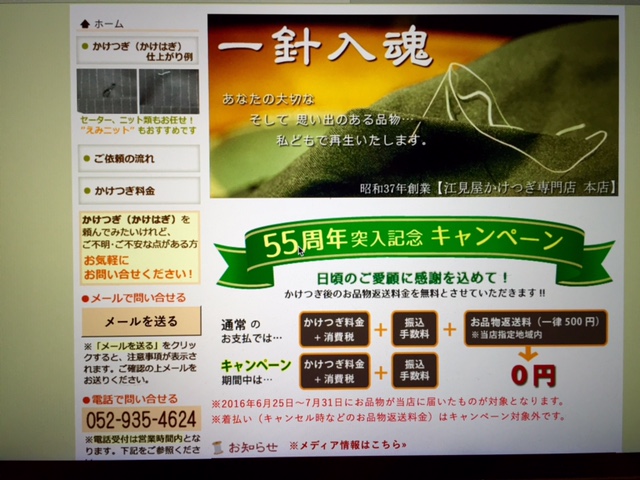The height and width of the screenshot is (480, 640).
Task: Click the orange down arrow above 0円
Action: tap(528, 355)
